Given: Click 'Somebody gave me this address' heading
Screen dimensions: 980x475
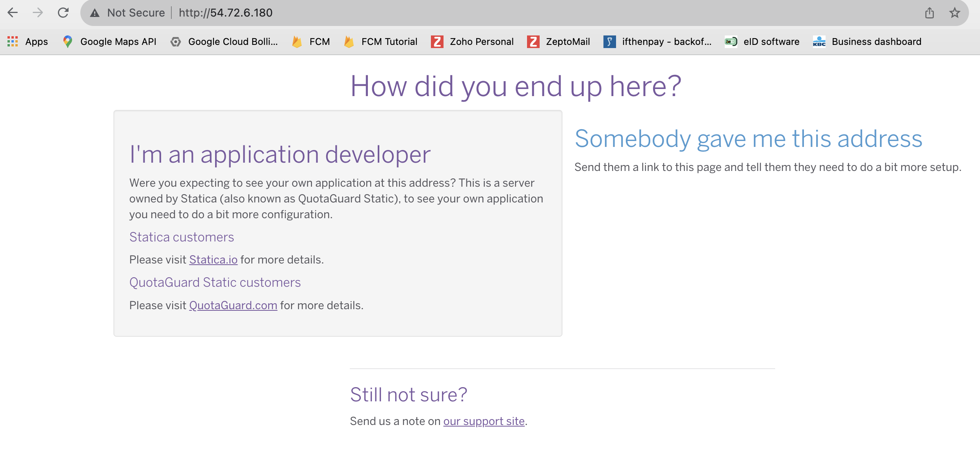Looking at the screenshot, I should (748, 139).
